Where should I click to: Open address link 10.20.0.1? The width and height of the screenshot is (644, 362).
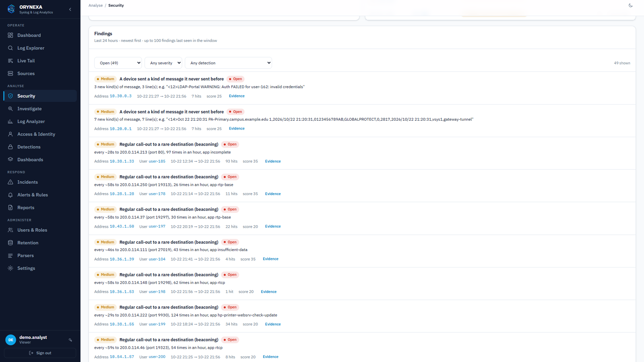point(121,129)
